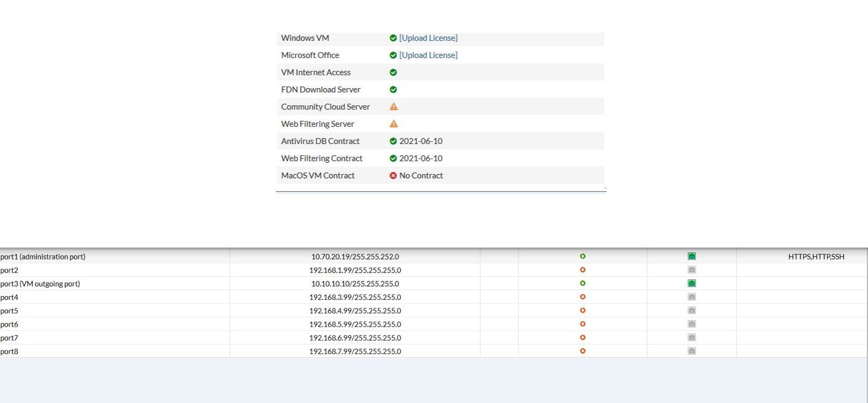The height and width of the screenshot is (403, 868).
Task: Click the Windows VM label
Action: point(305,38)
